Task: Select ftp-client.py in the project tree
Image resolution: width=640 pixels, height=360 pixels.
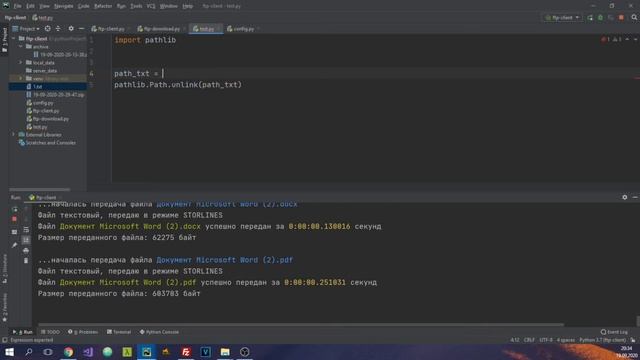Action: (43, 111)
